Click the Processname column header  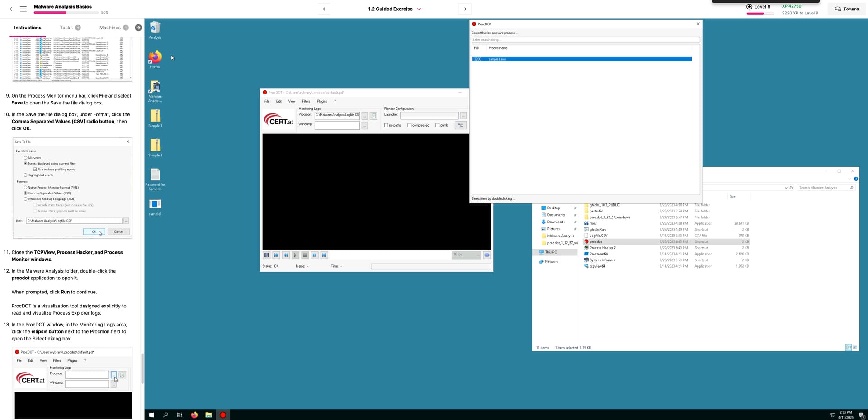(x=498, y=48)
